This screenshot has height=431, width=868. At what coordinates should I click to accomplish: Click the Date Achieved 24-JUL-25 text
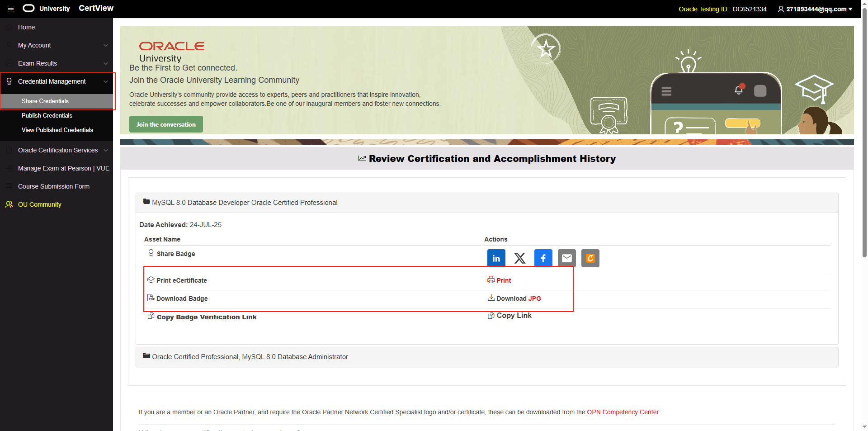pyautogui.click(x=180, y=225)
